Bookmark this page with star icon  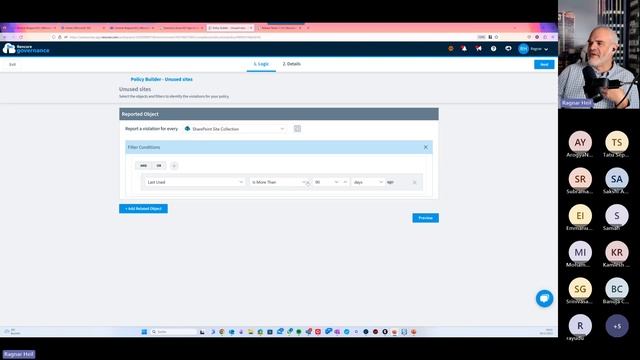(x=497, y=37)
